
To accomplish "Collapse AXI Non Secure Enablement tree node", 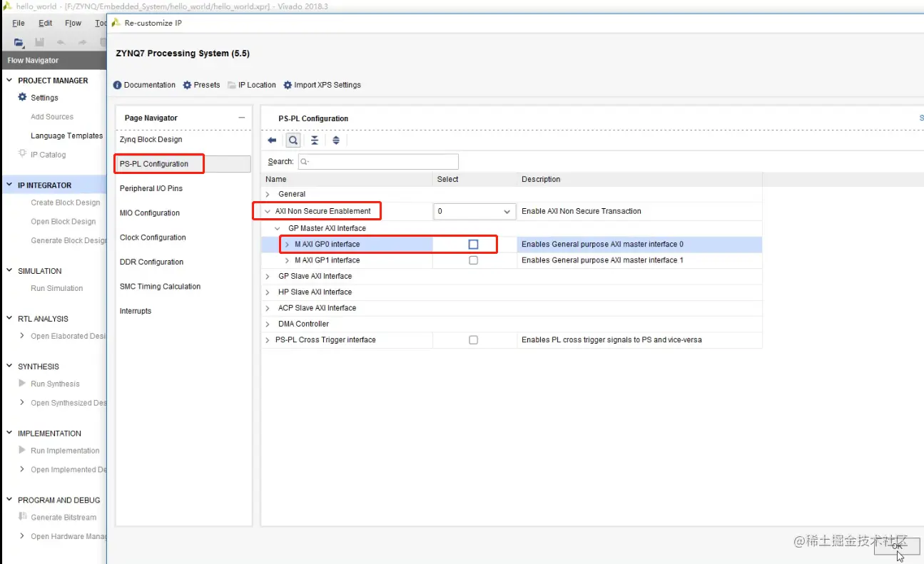I will pos(268,212).
